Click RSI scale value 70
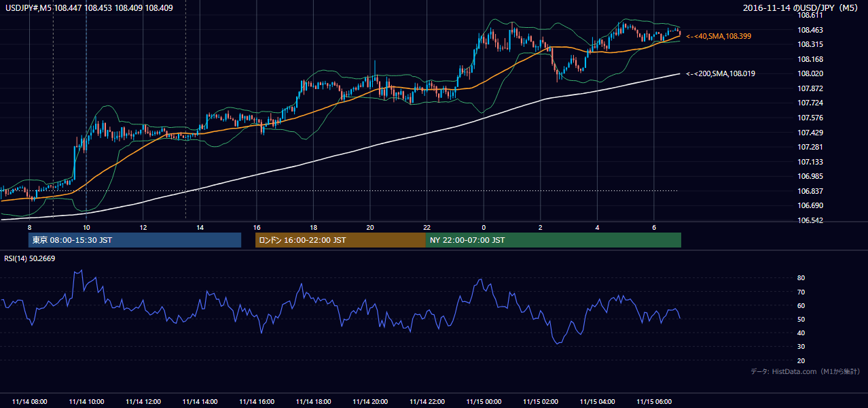This screenshot has width=868, height=408. tap(801, 292)
